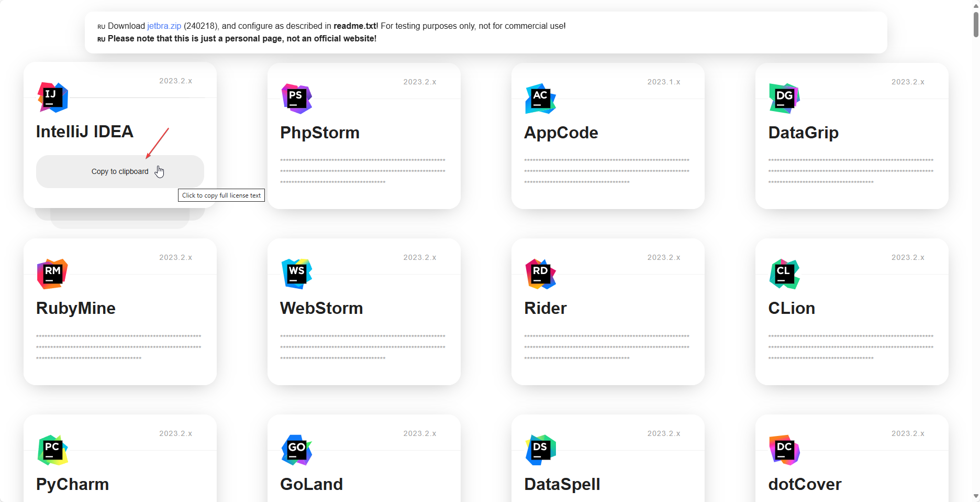This screenshot has width=980, height=502.
Task: Click the 2023.2.x version on PyCharm card
Action: point(176,433)
